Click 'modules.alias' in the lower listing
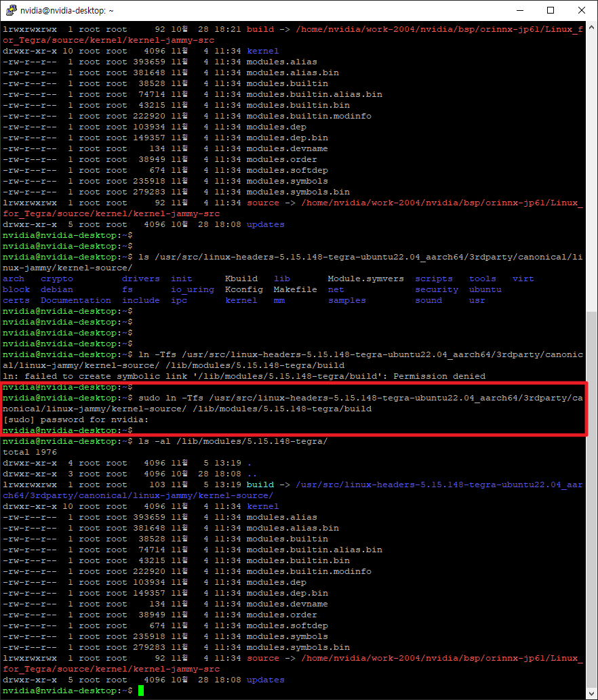This screenshot has width=598, height=700. (x=282, y=518)
